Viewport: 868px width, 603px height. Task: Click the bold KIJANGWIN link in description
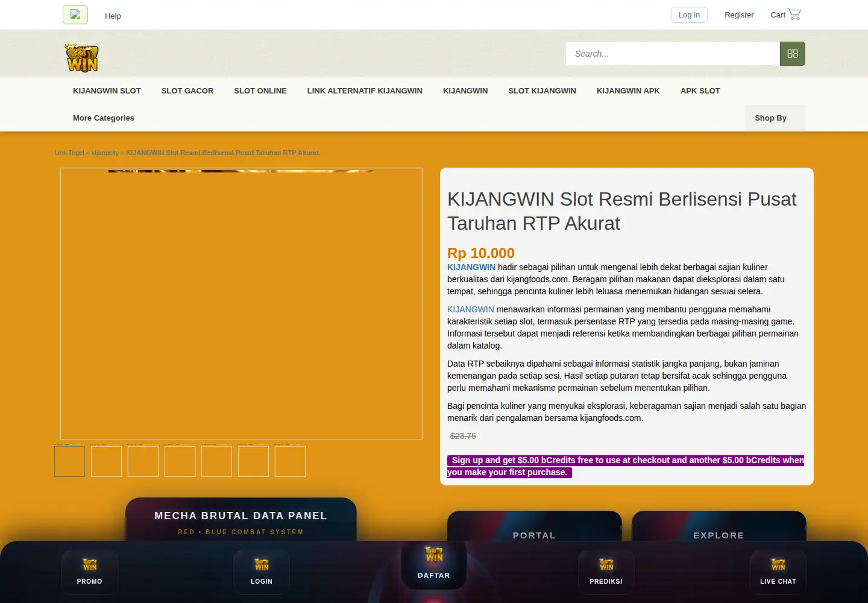coord(471,267)
